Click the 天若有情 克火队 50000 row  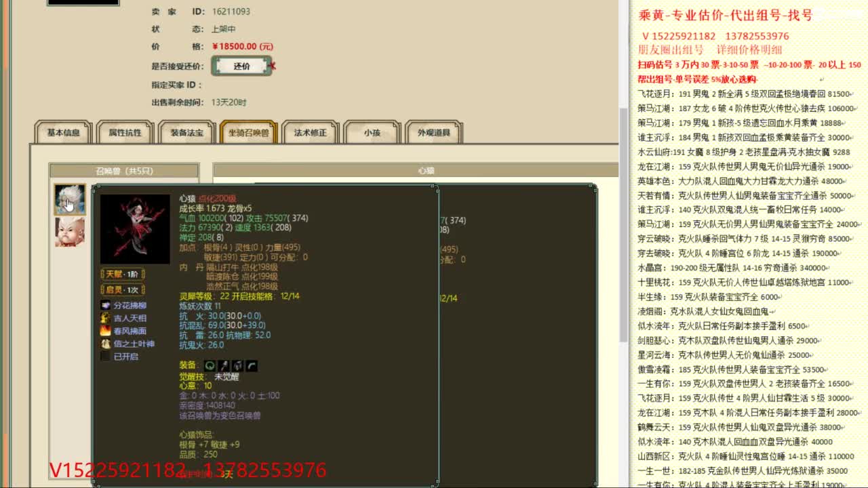(747, 196)
